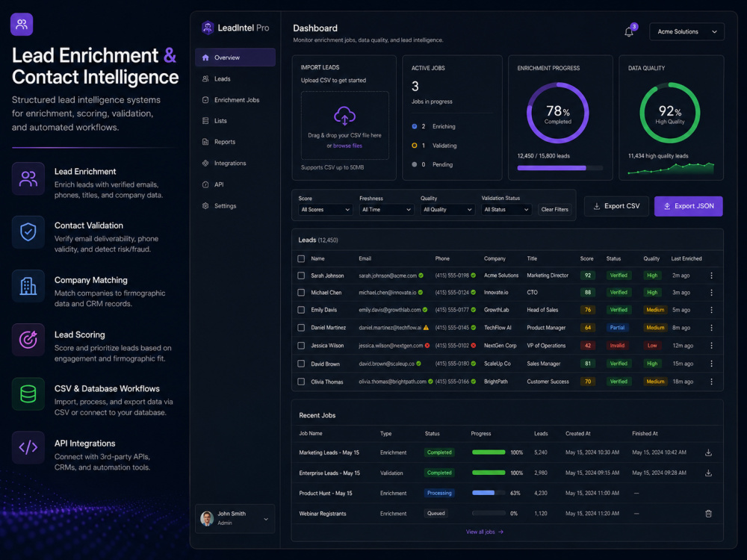
Task: Click John Smith's avatar photo
Action: click(x=207, y=519)
